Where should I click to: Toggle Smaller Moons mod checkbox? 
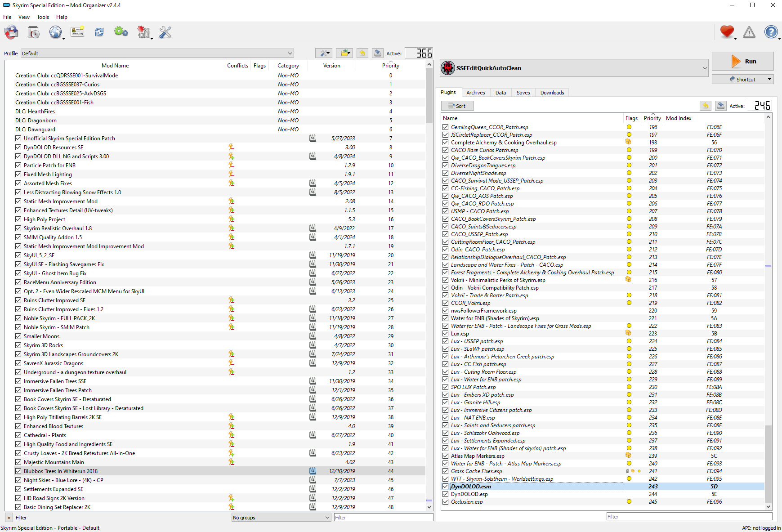(x=18, y=336)
